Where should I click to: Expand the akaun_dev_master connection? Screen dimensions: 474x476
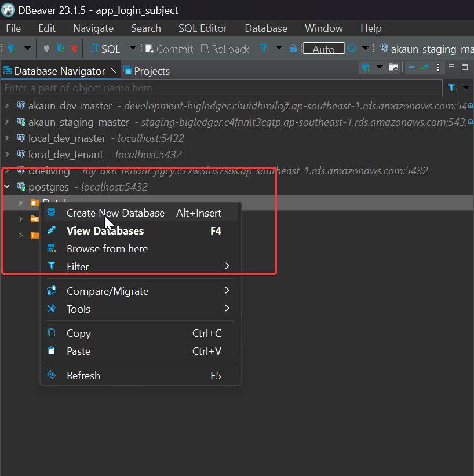tap(7, 105)
